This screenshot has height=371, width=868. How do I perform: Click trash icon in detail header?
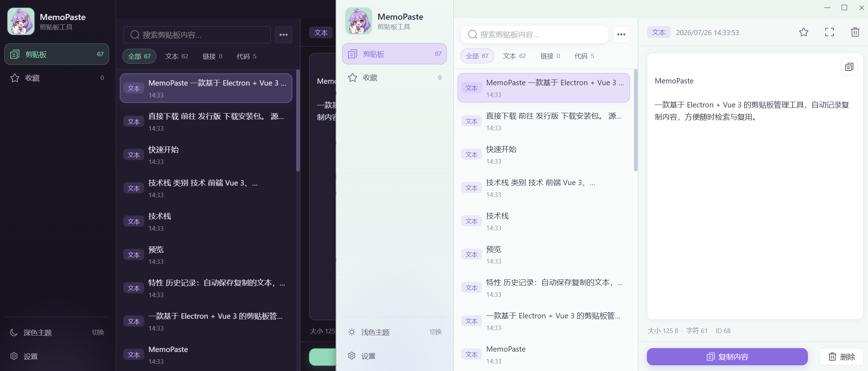(x=855, y=32)
